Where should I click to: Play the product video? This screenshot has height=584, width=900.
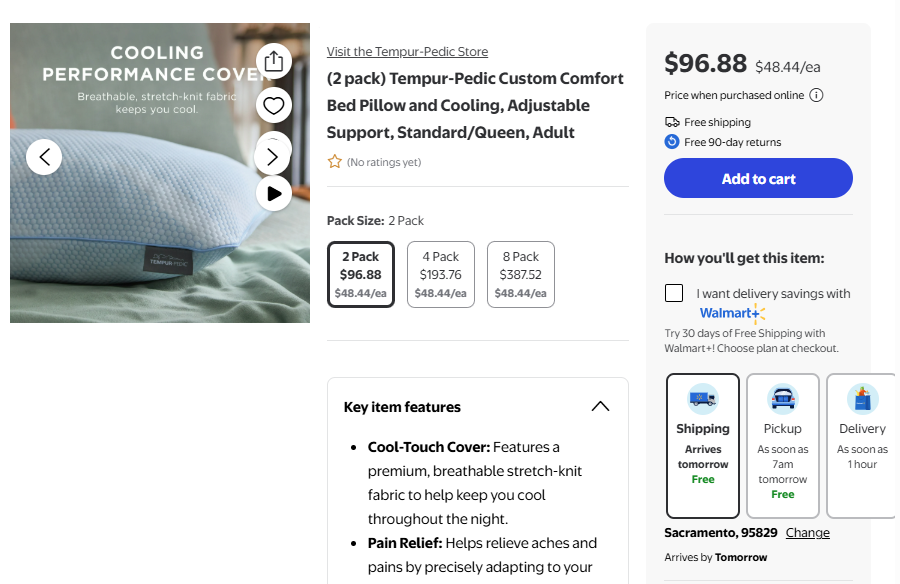point(274,193)
